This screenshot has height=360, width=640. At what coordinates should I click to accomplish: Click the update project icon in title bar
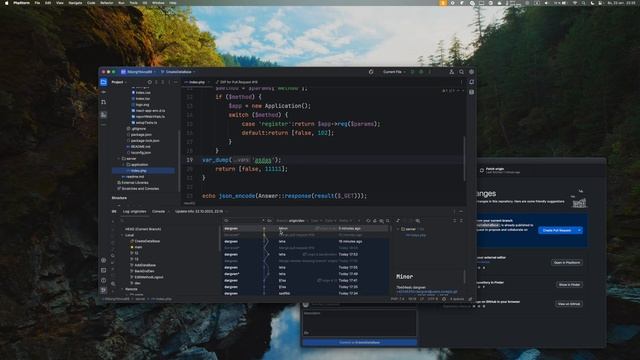[x=371, y=72]
